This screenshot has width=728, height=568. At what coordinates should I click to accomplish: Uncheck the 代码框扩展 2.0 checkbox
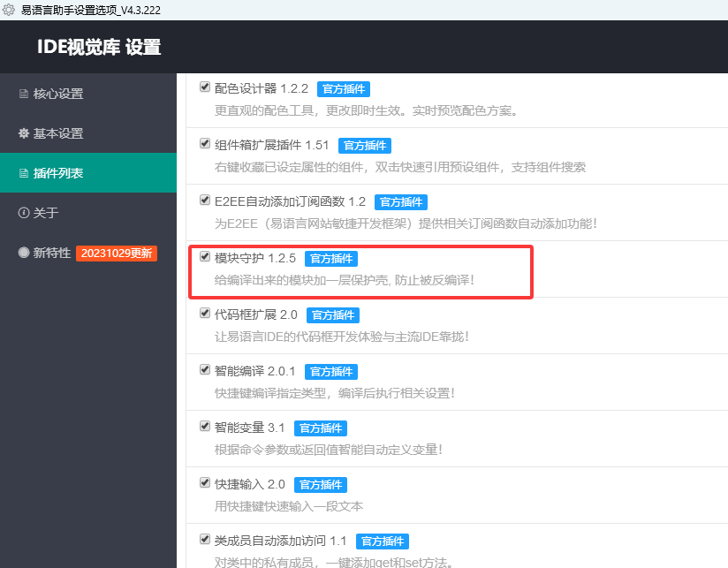click(205, 314)
